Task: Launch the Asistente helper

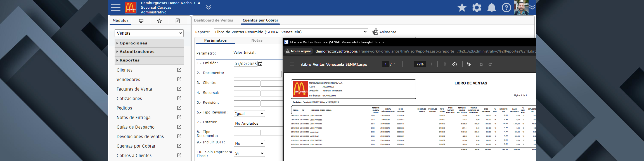Action: (x=386, y=32)
